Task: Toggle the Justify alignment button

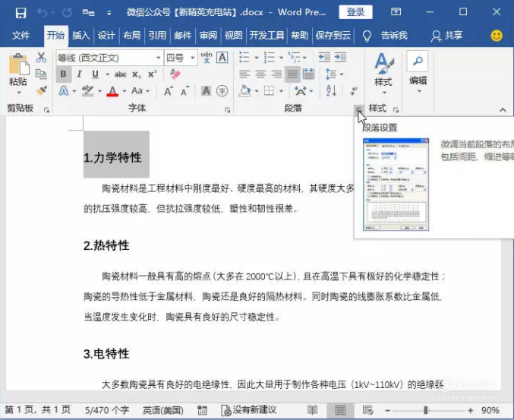Action: 292,74
